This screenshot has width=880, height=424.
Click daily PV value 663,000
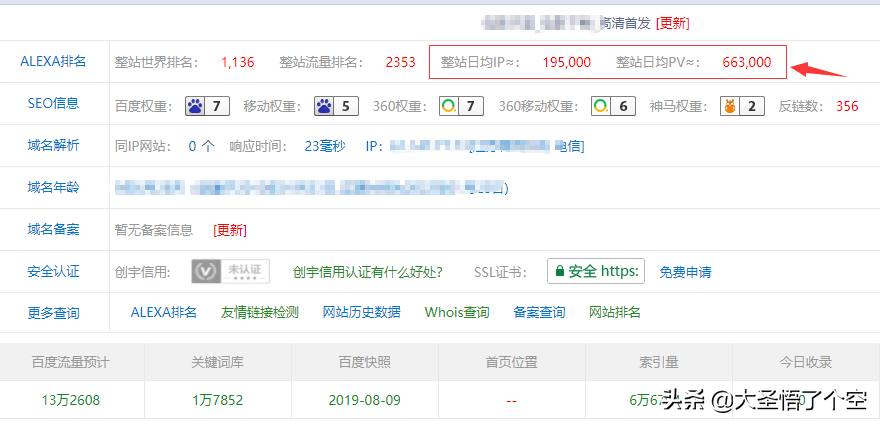click(x=746, y=62)
